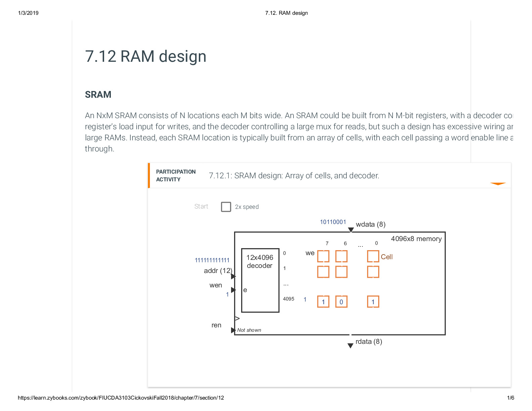Select the row 1 bit 7 cell
The height and width of the screenshot is (411, 532).
[323, 272]
